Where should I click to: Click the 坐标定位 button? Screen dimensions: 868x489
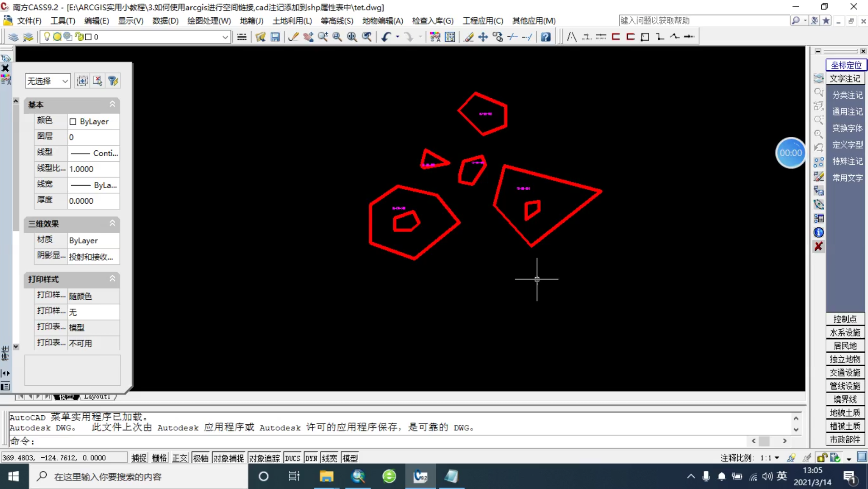tap(846, 65)
